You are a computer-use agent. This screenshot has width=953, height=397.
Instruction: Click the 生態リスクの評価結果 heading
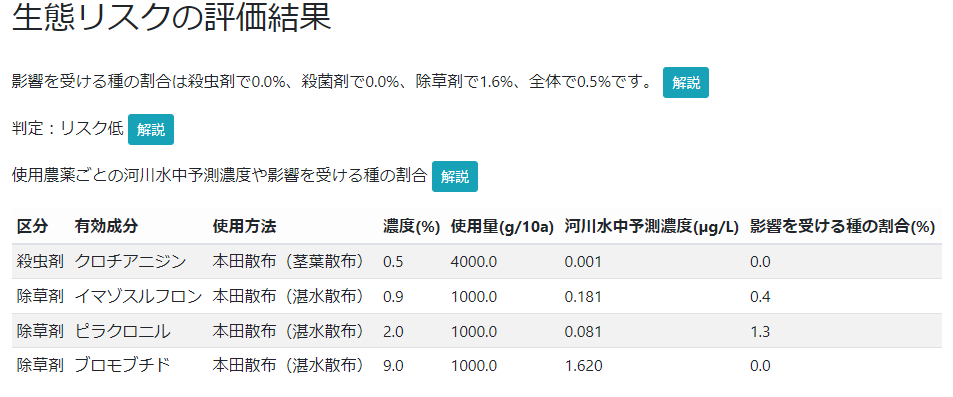171,18
